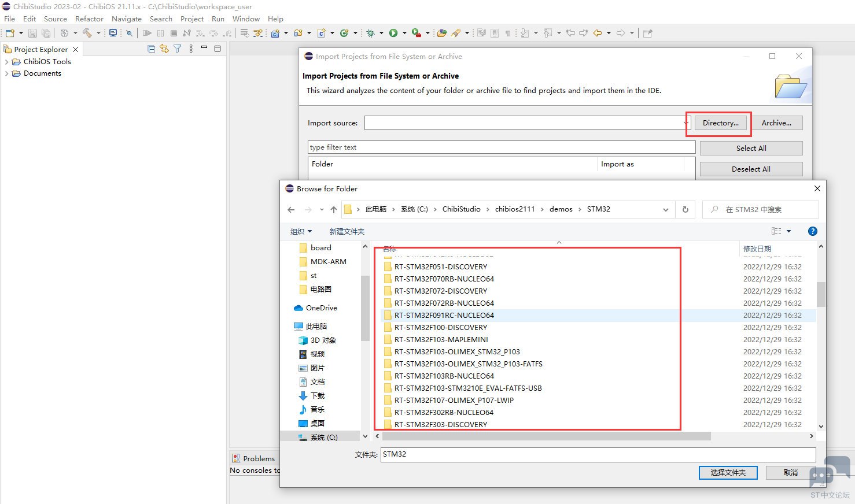Expand the ChibiOS Tools project node
The image size is (855, 504).
(x=6, y=62)
